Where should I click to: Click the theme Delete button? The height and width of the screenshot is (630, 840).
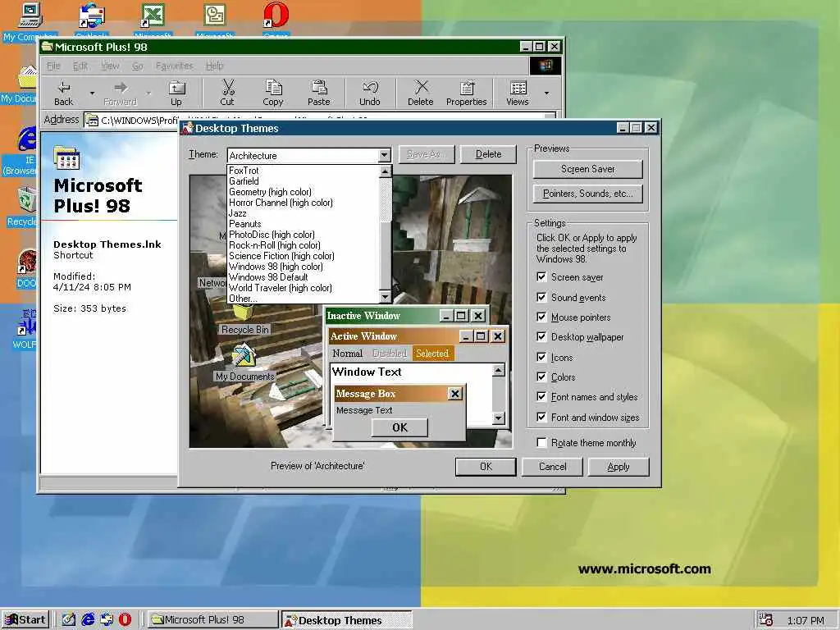pyautogui.click(x=489, y=154)
